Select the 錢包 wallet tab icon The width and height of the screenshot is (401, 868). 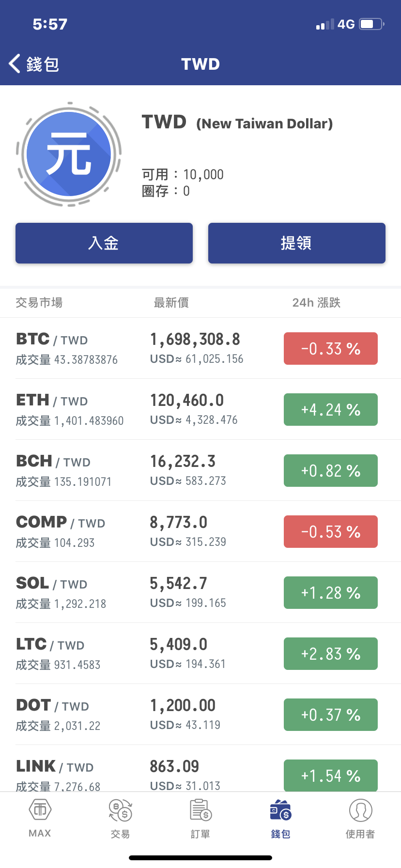[280, 810]
